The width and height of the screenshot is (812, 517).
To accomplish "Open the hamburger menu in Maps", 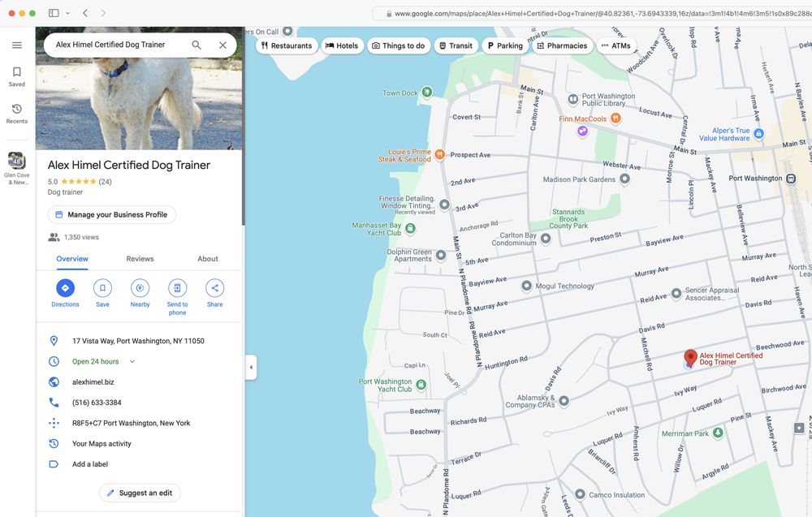I will (x=16, y=45).
